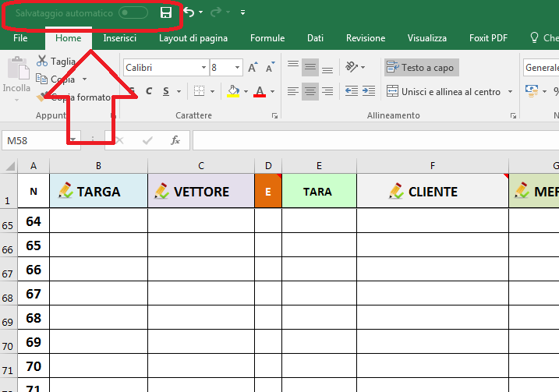559x392 pixels.
Task: Click the Save floppy disk icon
Action: pos(166,12)
